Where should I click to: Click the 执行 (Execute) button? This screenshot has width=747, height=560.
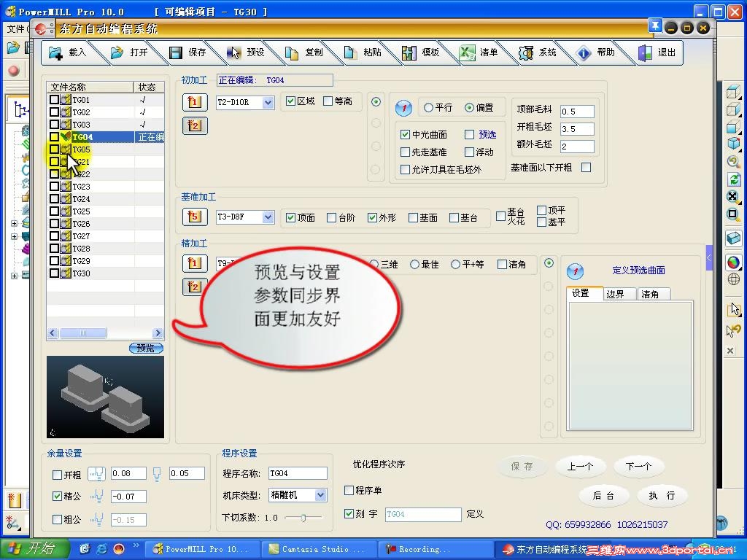(662, 496)
